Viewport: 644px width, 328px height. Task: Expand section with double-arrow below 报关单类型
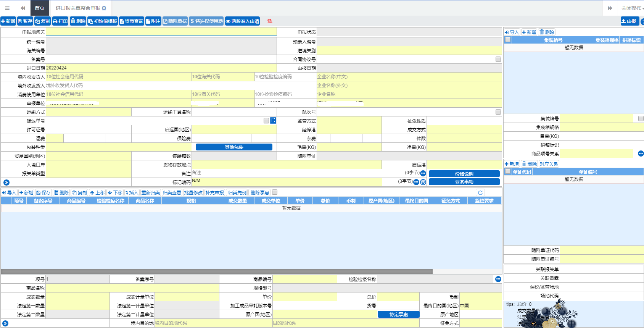tap(6, 183)
